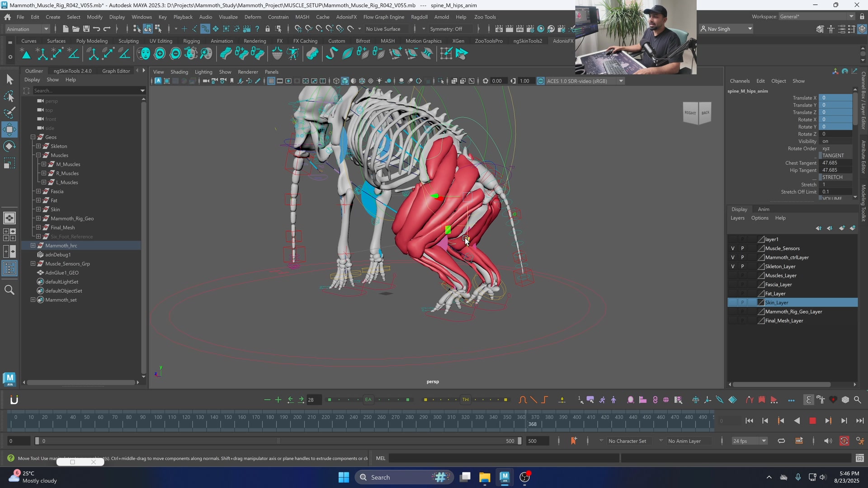Activate the Select arrow tool
Image resolution: width=868 pixels, height=488 pixels.
(x=9, y=80)
